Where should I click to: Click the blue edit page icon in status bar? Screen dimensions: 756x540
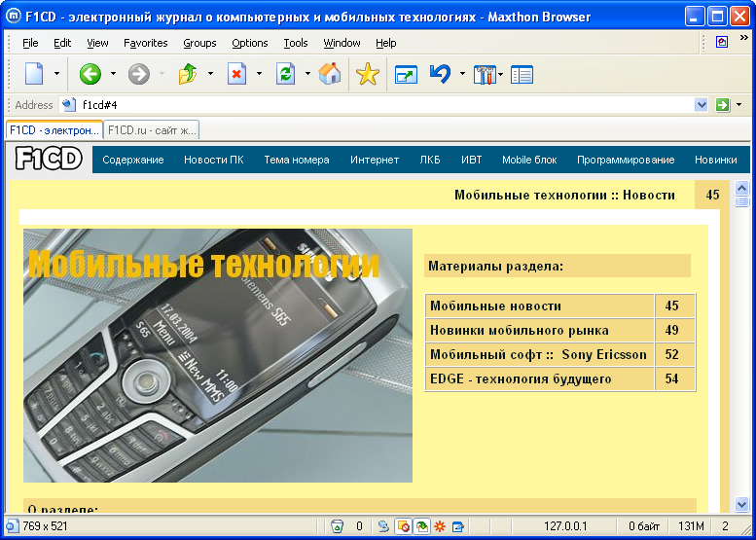point(457,526)
